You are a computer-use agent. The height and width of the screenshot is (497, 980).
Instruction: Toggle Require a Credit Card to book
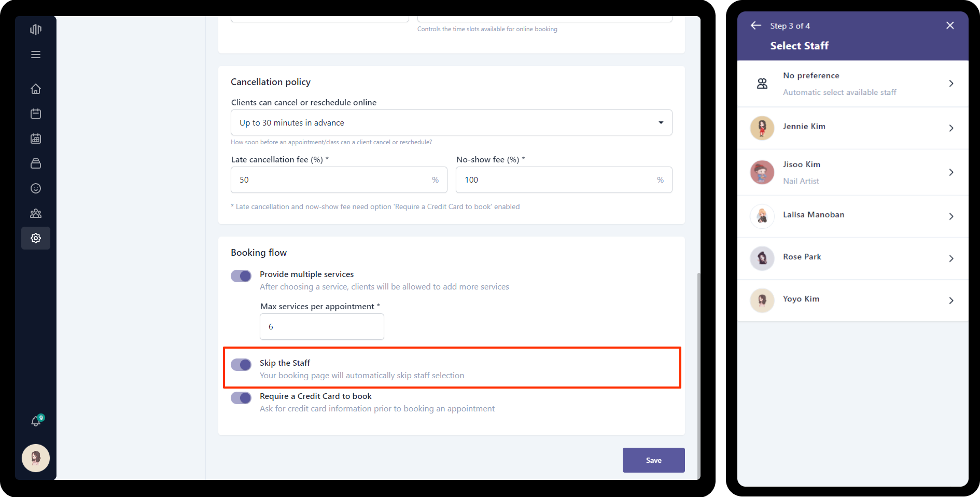tap(241, 398)
